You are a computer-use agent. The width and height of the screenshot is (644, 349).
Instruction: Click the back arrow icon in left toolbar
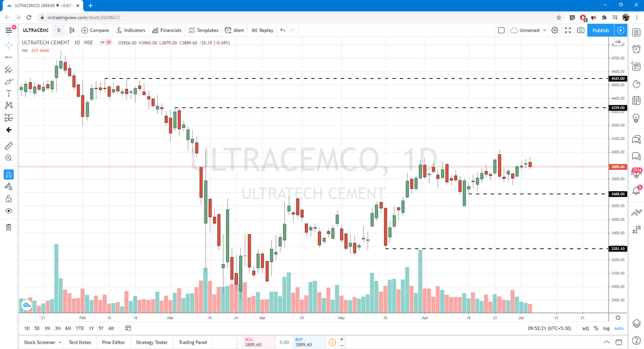click(x=9, y=130)
